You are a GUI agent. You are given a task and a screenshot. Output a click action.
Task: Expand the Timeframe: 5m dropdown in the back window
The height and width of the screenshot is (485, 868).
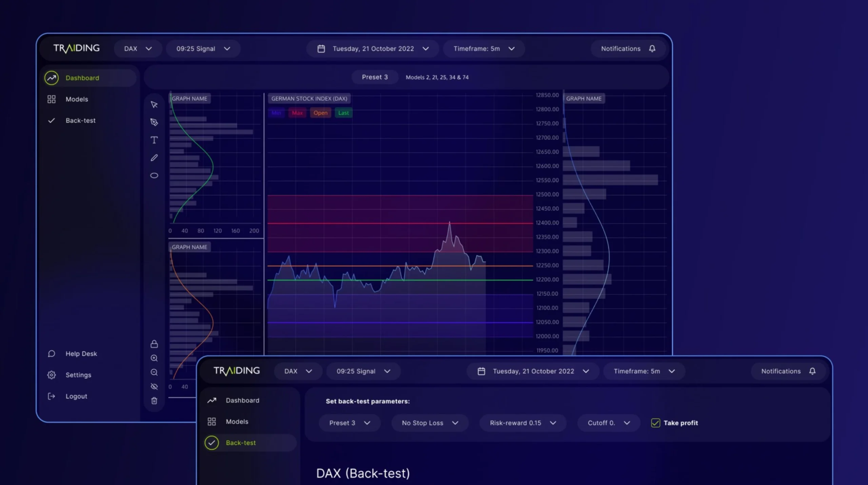click(x=484, y=49)
